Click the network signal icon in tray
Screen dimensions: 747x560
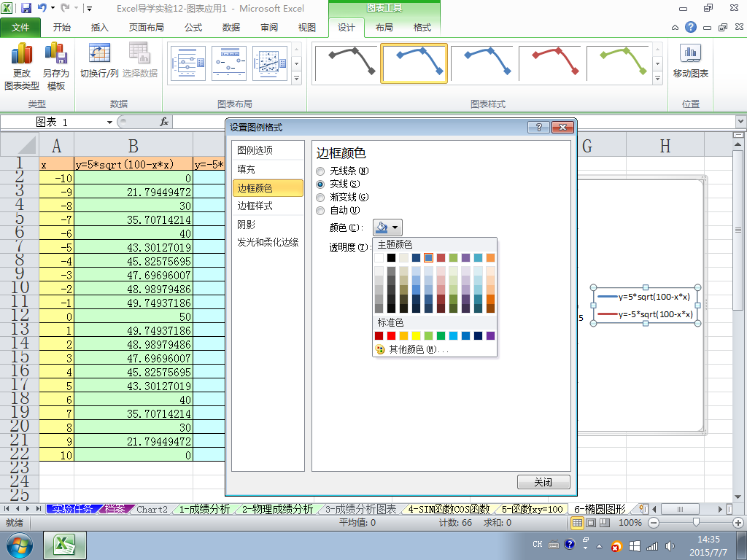click(651, 546)
